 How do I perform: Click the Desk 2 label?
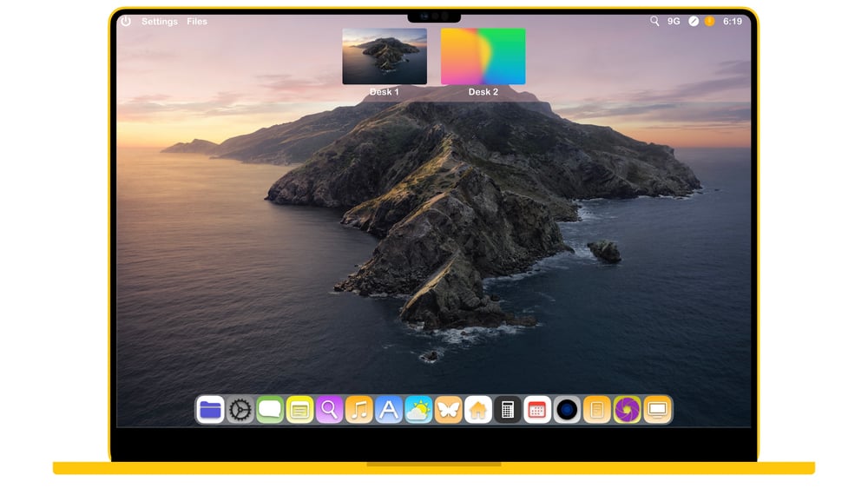coord(483,92)
